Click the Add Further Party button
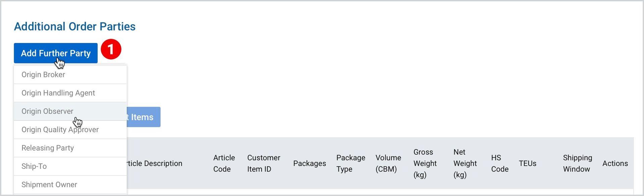The height and width of the screenshot is (196, 644). coord(56,53)
